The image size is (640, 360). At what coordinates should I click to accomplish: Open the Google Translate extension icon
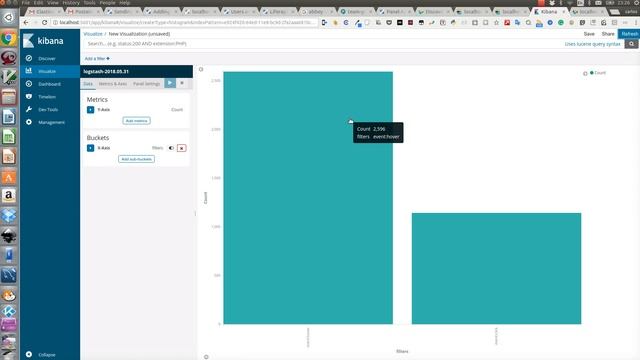coord(518,22)
